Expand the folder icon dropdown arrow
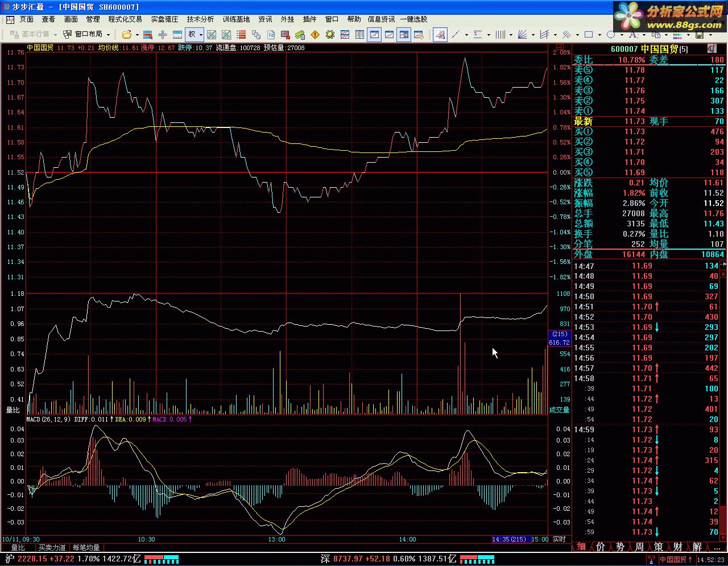Viewport: 728px width, 566px height. tap(137, 35)
